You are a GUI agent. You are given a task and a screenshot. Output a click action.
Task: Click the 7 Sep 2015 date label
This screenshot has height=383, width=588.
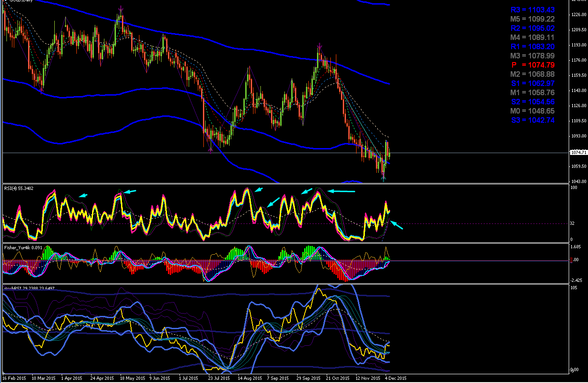pyautogui.click(x=277, y=378)
